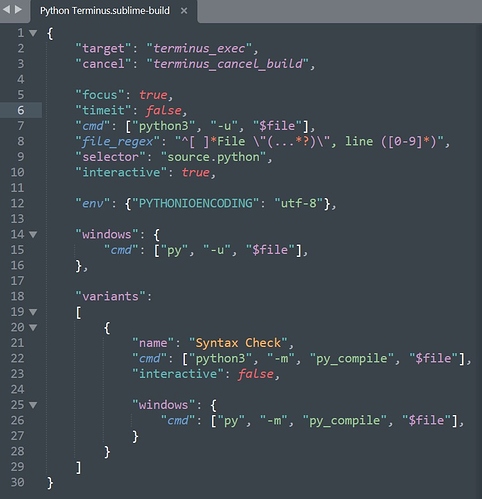
Task: Collapse nested windows block on line 25
Action: point(33,405)
